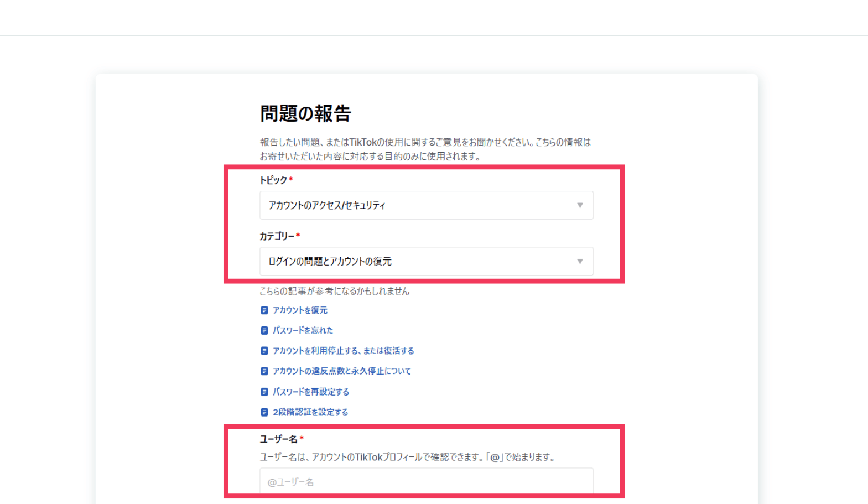Click the ユーザー名 field label
Viewport: 868px width, 504px height.
[x=279, y=439]
